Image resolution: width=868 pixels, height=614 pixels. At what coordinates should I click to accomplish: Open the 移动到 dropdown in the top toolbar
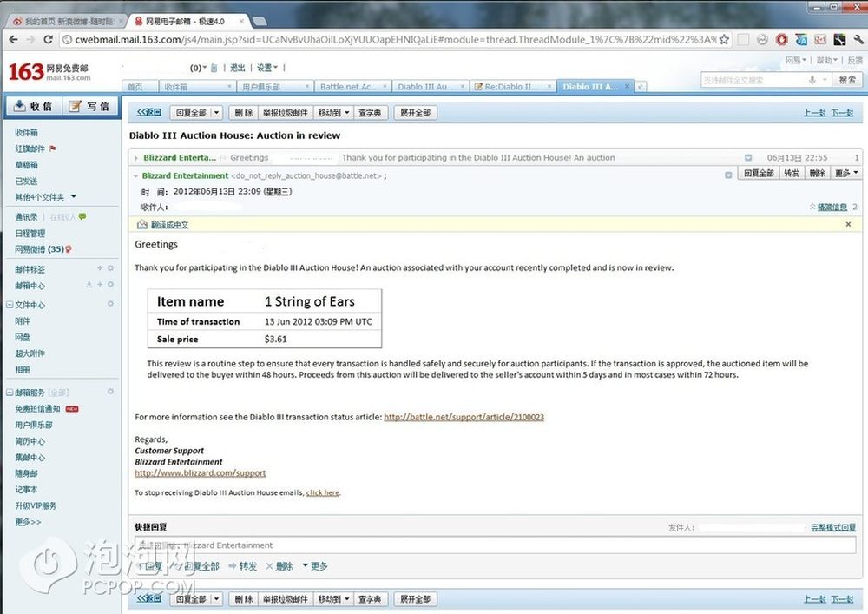pos(334,112)
